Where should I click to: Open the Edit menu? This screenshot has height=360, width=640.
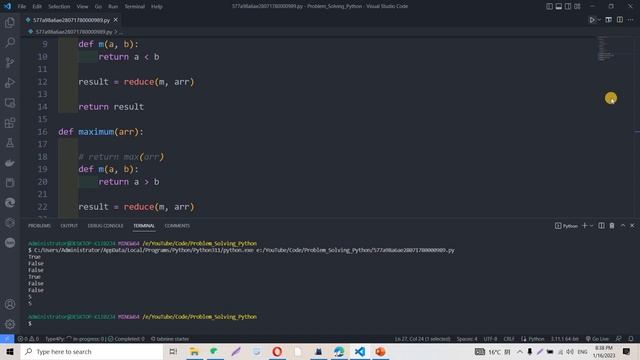(37, 7)
